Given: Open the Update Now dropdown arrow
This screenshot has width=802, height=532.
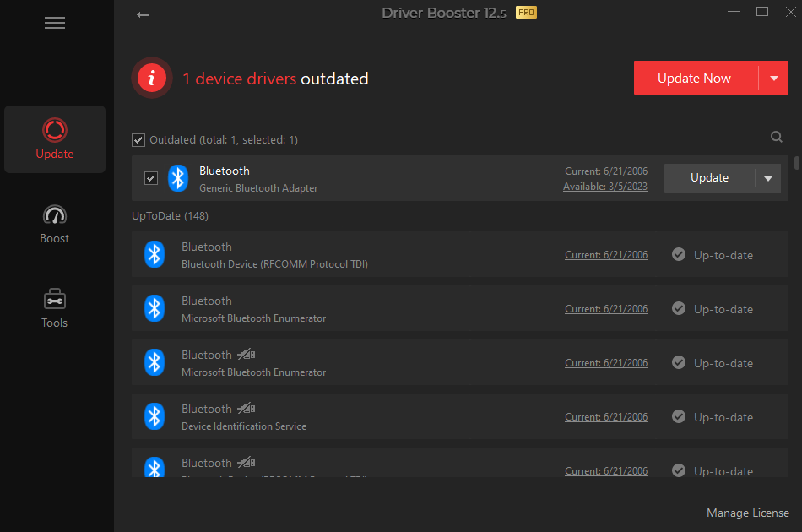Looking at the screenshot, I should coord(772,77).
